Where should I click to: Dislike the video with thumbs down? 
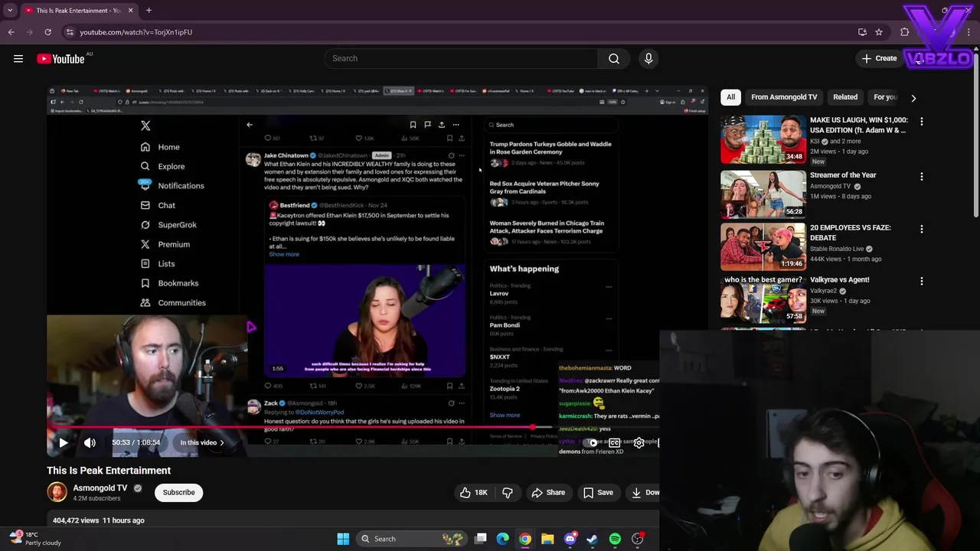pos(507,492)
